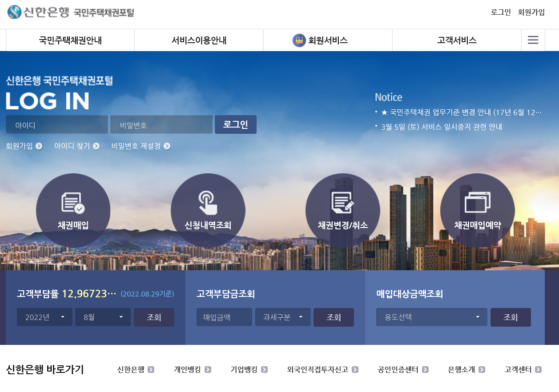Image resolution: width=559 pixels, height=392 pixels.
Task: Click arrow icon beside 개인뱅킹 shortcut
Action: pos(208,369)
